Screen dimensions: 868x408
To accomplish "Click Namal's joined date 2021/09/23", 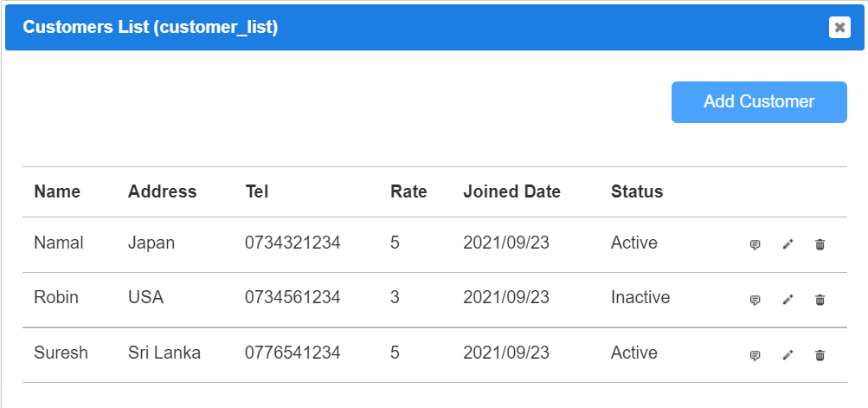I will pyautogui.click(x=506, y=243).
